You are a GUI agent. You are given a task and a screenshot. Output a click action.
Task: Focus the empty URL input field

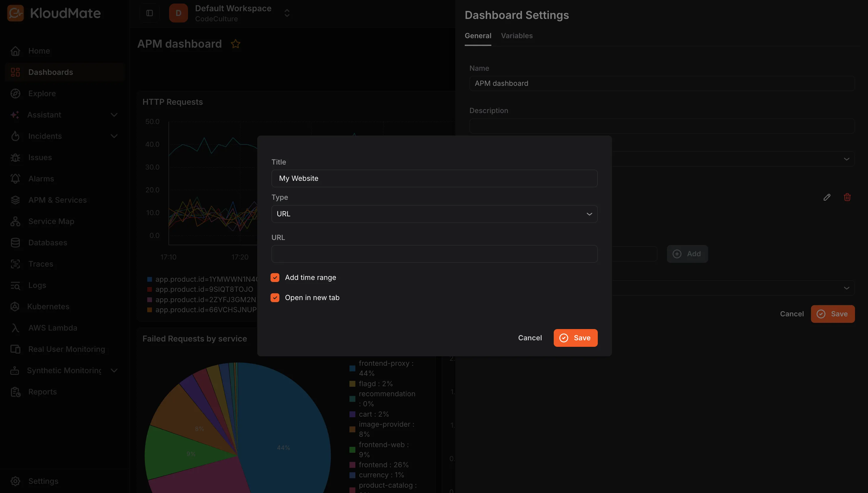[434, 254]
